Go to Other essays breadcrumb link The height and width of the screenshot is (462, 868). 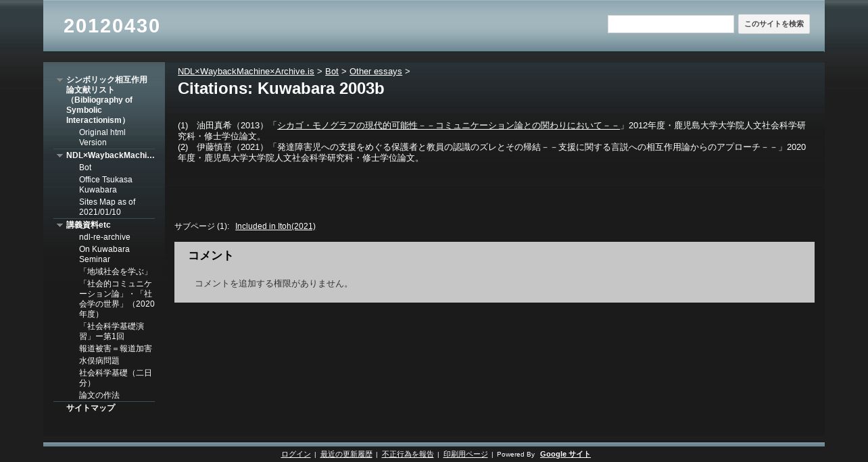(376, 71)
